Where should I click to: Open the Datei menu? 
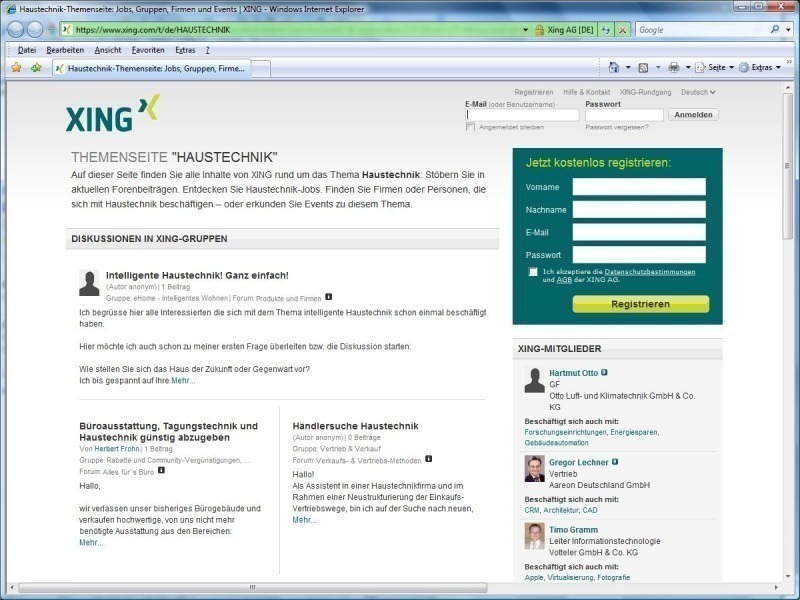coord(27,50)
